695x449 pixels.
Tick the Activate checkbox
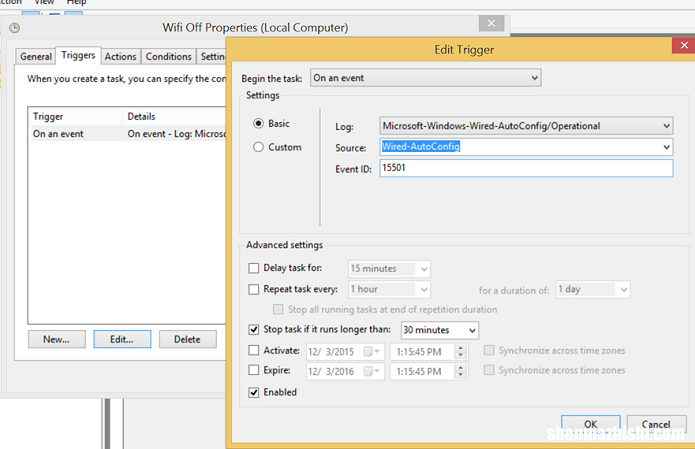coord(254,350)
